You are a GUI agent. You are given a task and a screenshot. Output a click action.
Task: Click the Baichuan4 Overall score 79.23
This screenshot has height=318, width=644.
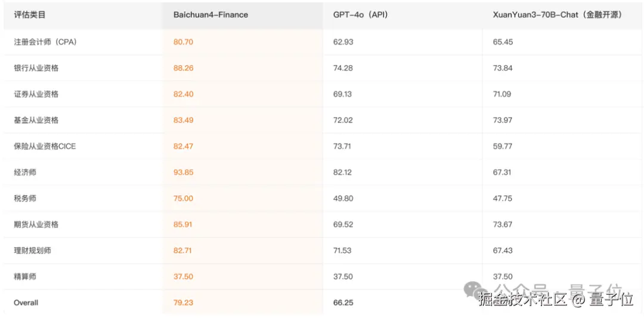click(x=184, y=302)
